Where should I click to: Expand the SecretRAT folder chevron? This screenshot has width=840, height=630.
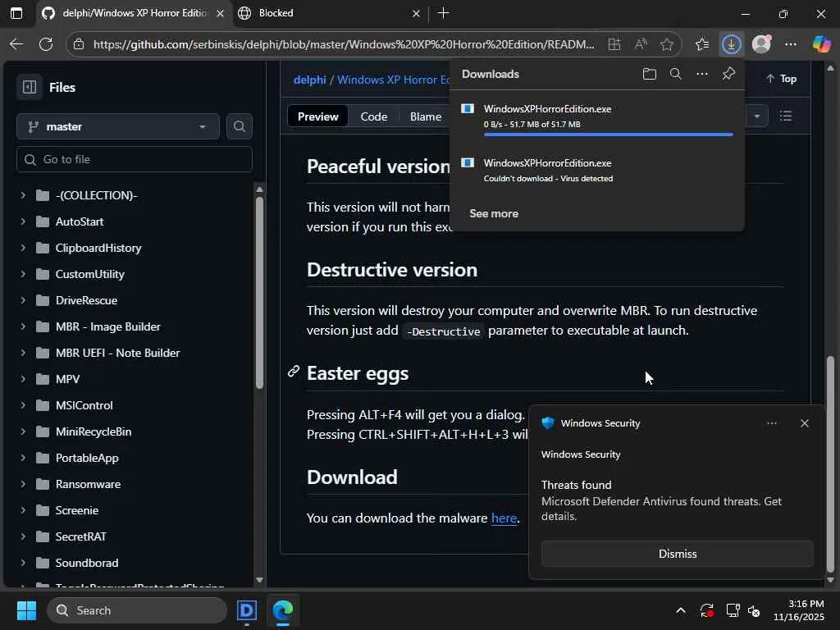(23, 536)
